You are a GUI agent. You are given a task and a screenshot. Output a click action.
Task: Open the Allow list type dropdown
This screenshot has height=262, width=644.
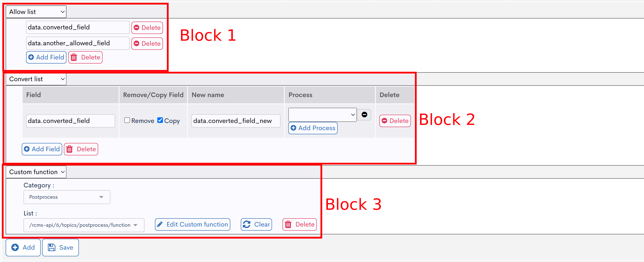[36, 12]
